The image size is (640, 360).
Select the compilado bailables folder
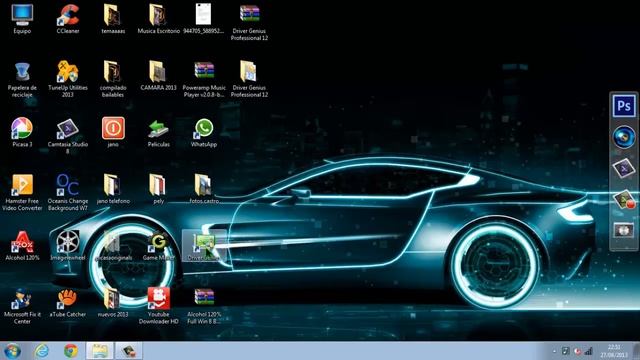pyautogui.click(x=113, y=79)
